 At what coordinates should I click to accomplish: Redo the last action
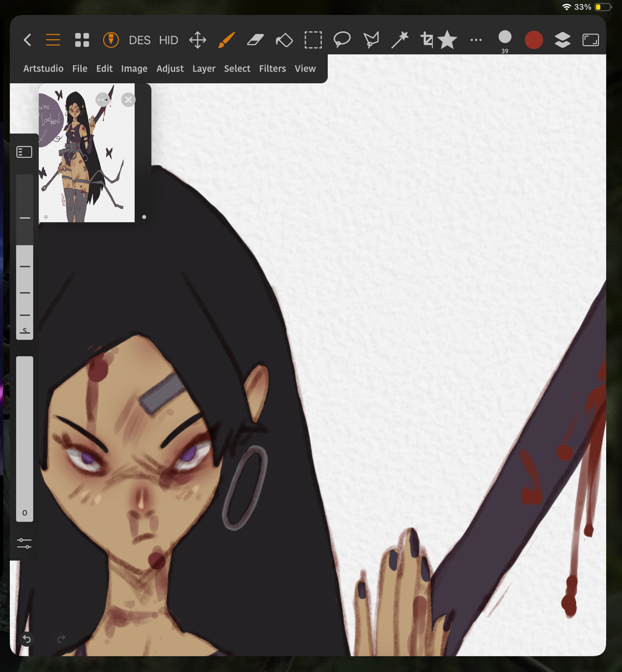(61, 639)
